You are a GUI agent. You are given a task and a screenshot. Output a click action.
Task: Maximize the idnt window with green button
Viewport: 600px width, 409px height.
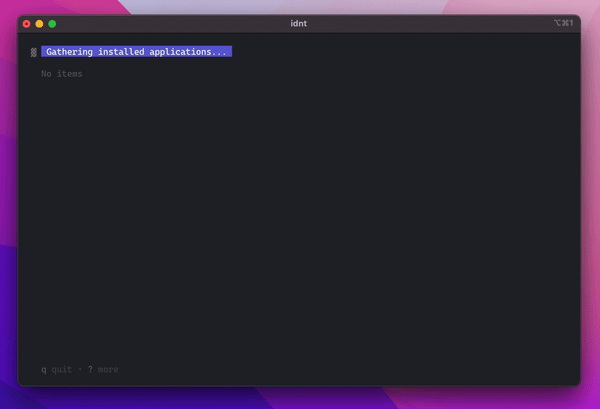pos(52,24)
